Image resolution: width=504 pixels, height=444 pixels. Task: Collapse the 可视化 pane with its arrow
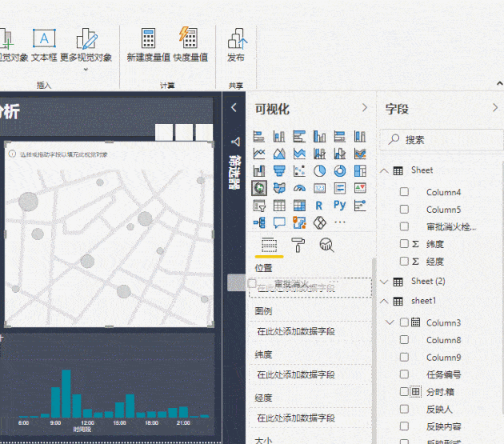click(x=365, y=107)
